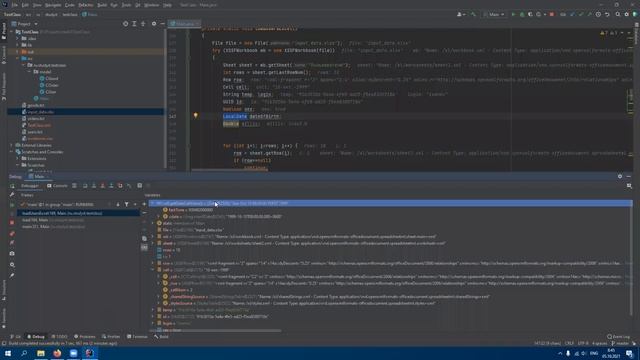This screenshot has width=640, height=360.
Task: Click the New Watch plus icon beside Variables
Action: click(144, 204)
